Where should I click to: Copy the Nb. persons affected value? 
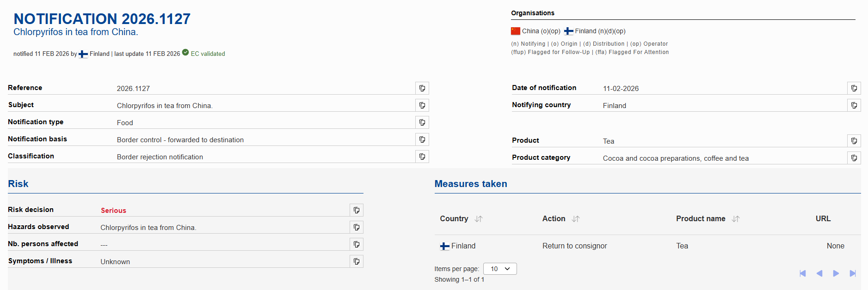(357, 244)
